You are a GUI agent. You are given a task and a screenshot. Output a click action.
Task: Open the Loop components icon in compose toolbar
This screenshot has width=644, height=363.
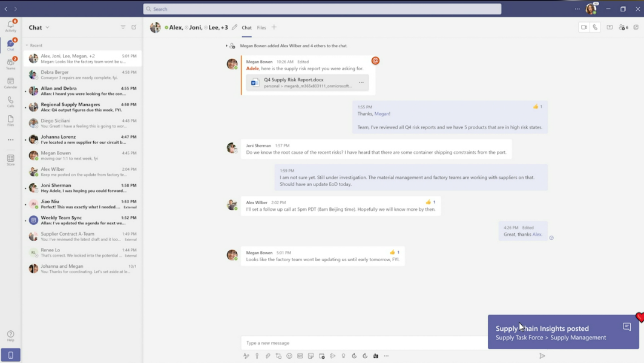[278, 356]
